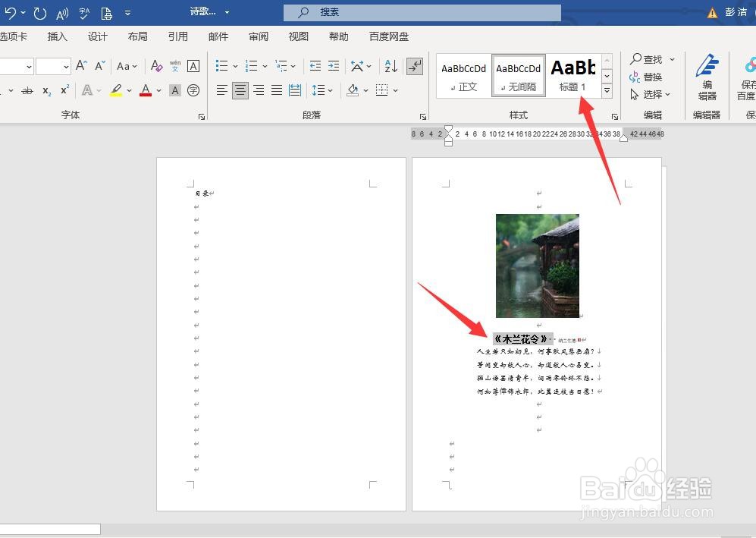Expand multilevel list options arrow

point(293,66)
